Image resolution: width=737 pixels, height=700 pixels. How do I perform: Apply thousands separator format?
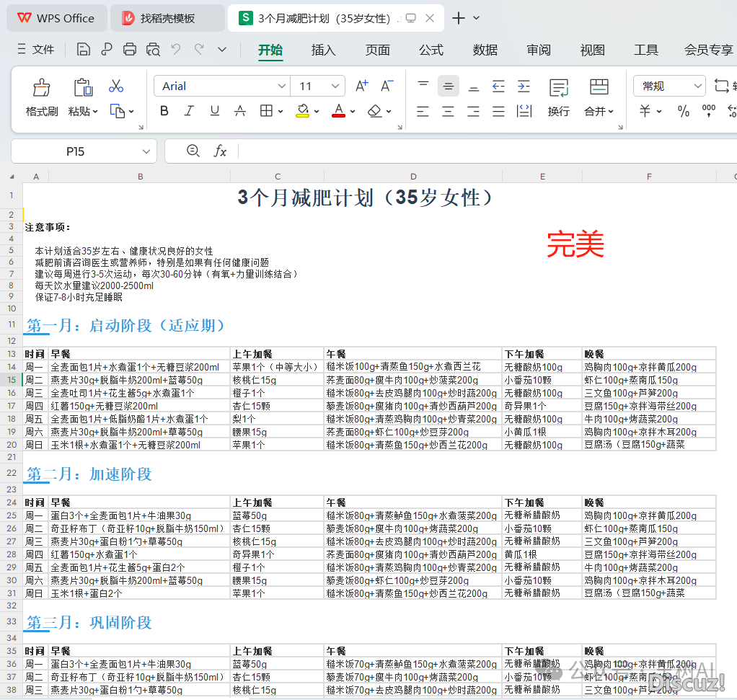[708, 111]
